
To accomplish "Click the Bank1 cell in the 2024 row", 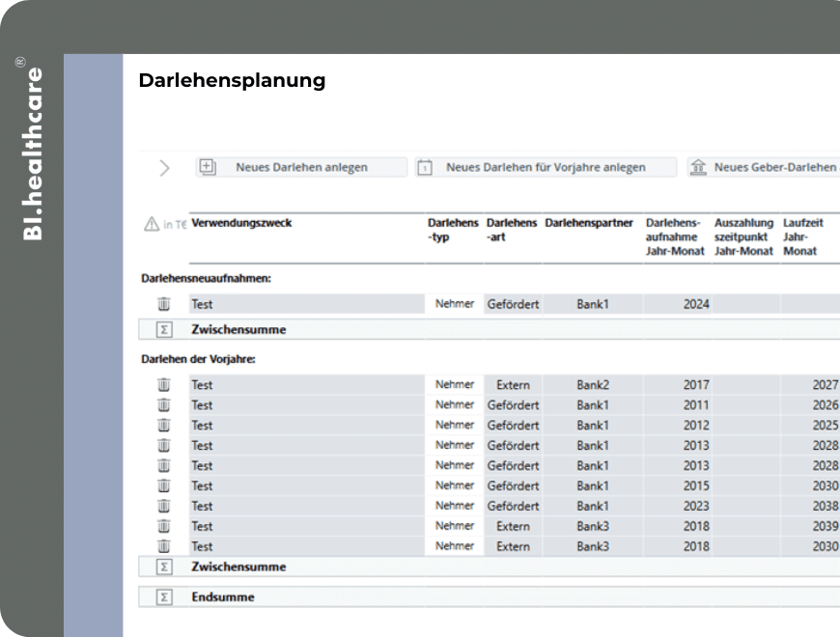I will 593,304.
